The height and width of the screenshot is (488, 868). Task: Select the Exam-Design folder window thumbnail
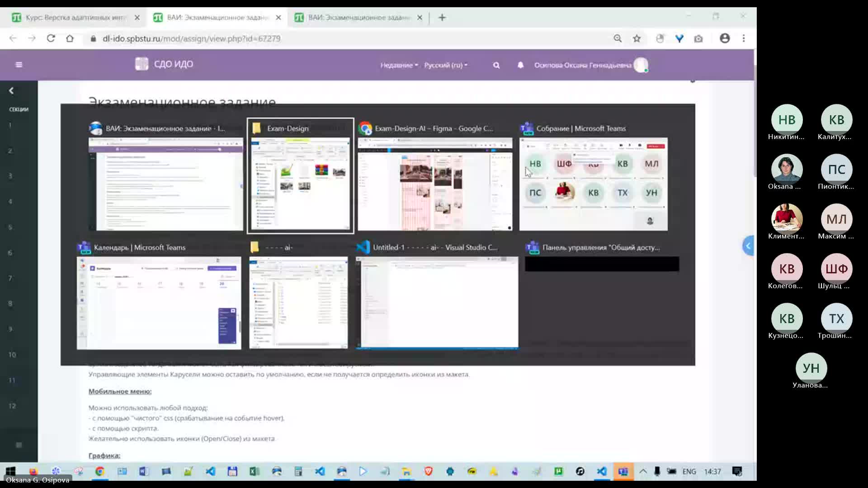click(300, 176)
